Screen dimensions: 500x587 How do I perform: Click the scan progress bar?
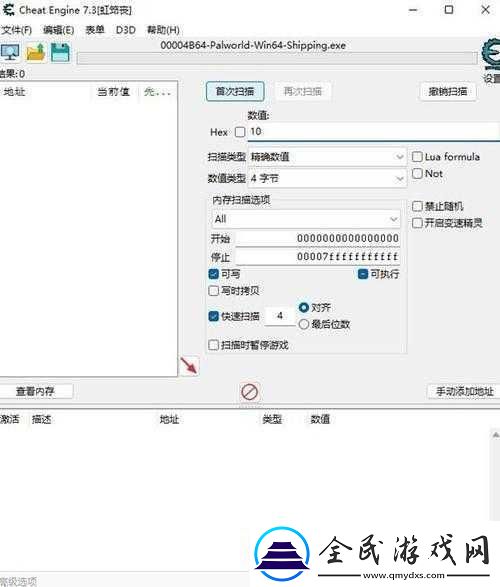(x=277, y=59)
